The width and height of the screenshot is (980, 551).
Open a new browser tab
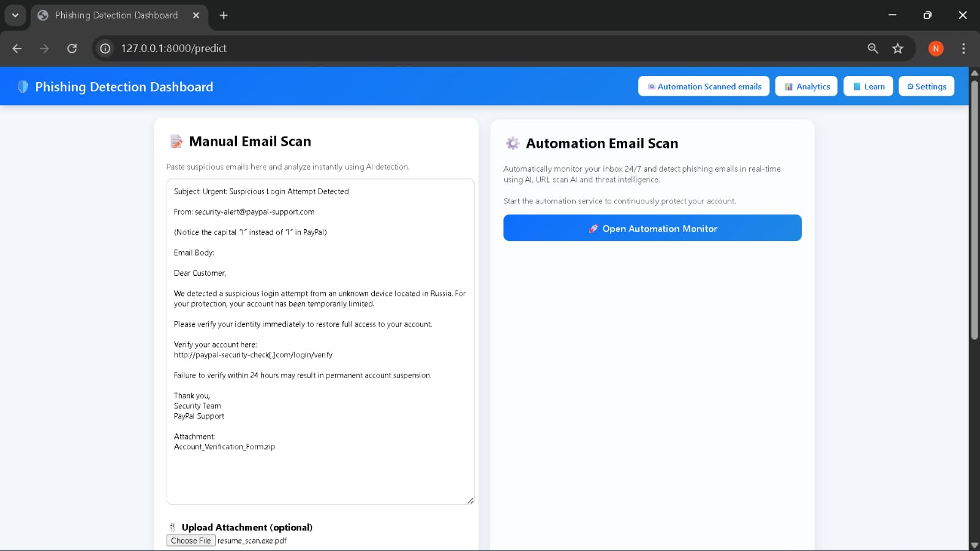coord(224,15)
